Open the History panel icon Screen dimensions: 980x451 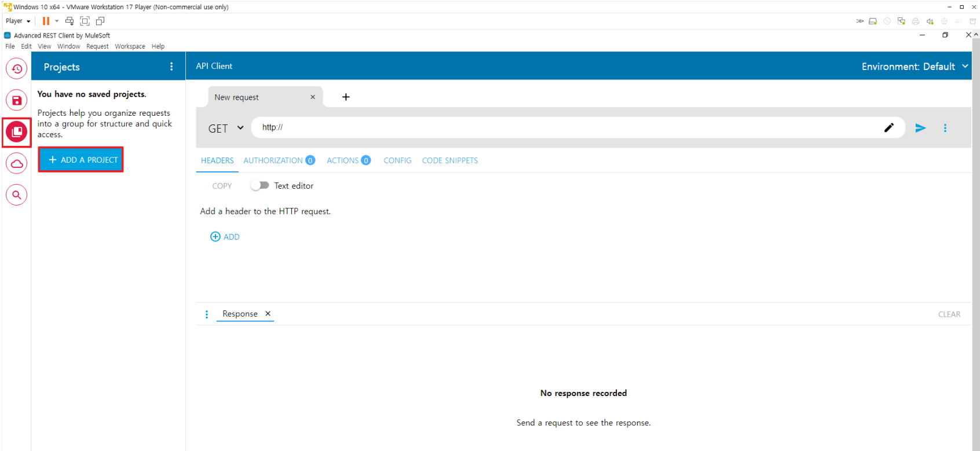[17, 69]
